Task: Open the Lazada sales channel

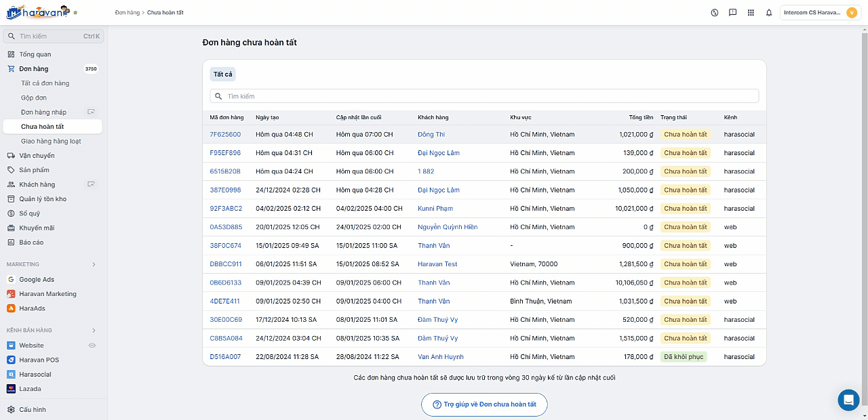Action: point(30,389)
